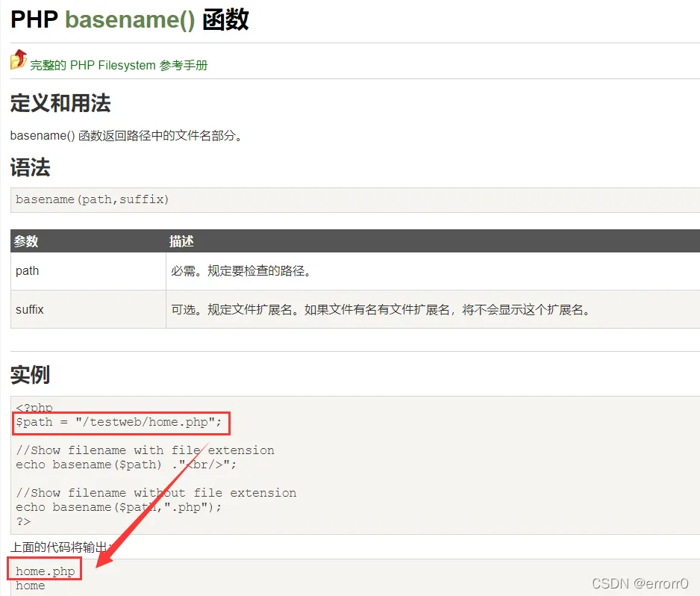
Task: Click the 语法 section heading
Action: tap(30, 167)
